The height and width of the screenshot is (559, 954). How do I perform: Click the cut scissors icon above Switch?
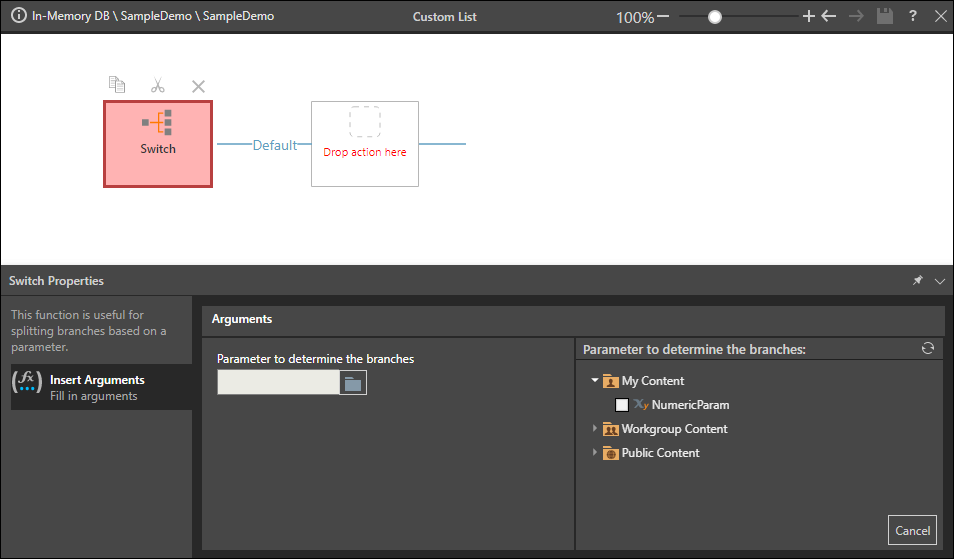(x=158, y=85)
